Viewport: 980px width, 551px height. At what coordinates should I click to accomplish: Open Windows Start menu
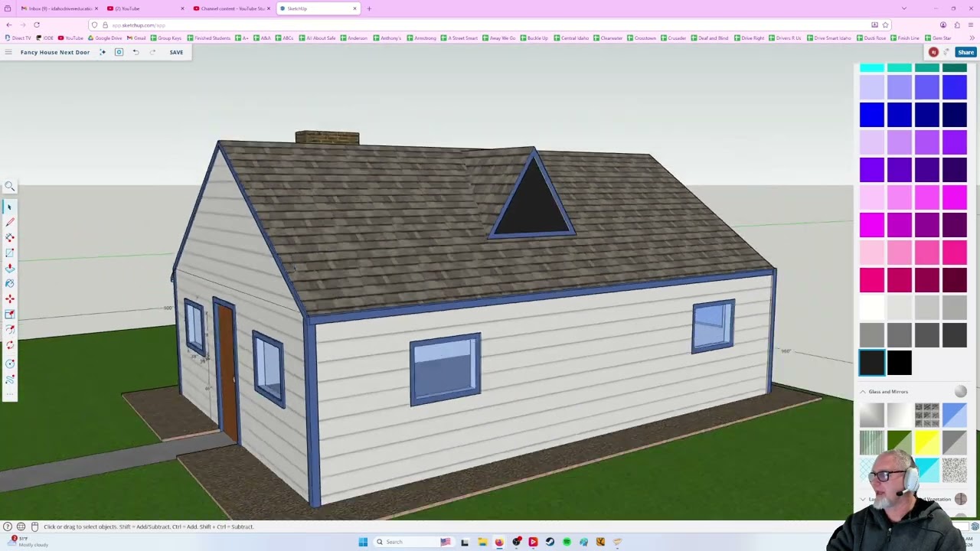pyautogui.click(x=363, y=542)
